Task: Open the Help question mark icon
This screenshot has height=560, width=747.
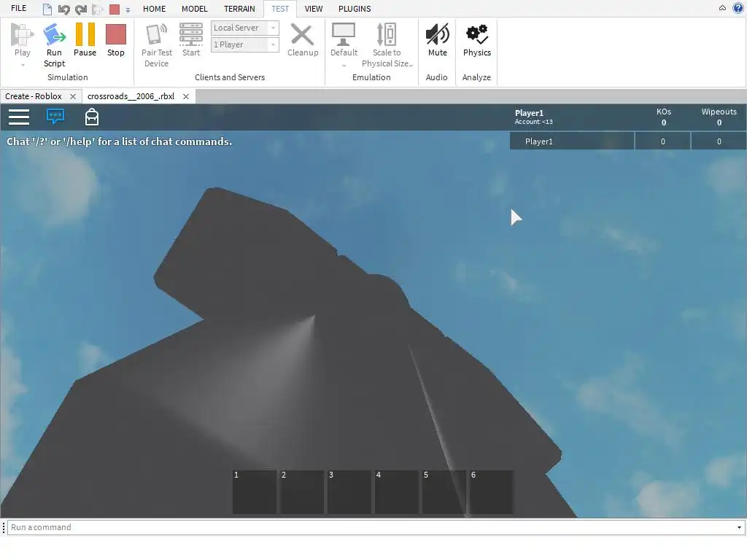Action: (x=738, y=8)
